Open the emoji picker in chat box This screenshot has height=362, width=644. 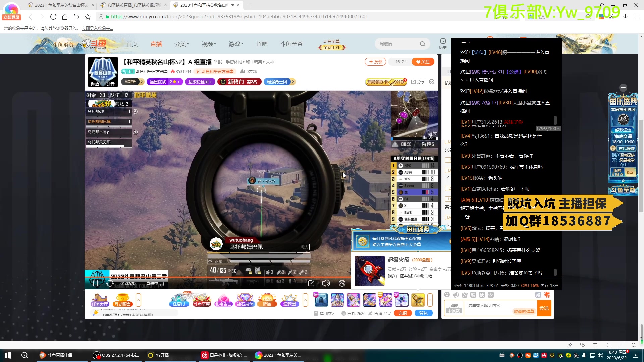pyautogui.click(x=447, y=295)
